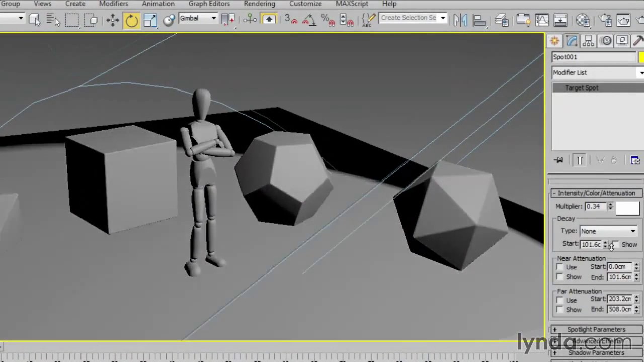
Task: Switch to Display command panel tab
Action: [x=622, y=41]
